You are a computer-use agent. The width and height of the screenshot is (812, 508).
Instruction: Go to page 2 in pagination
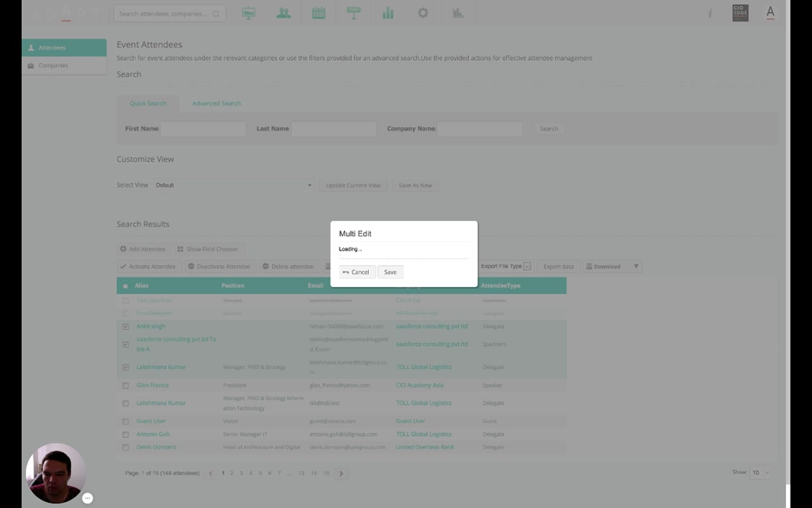(232, 473)
